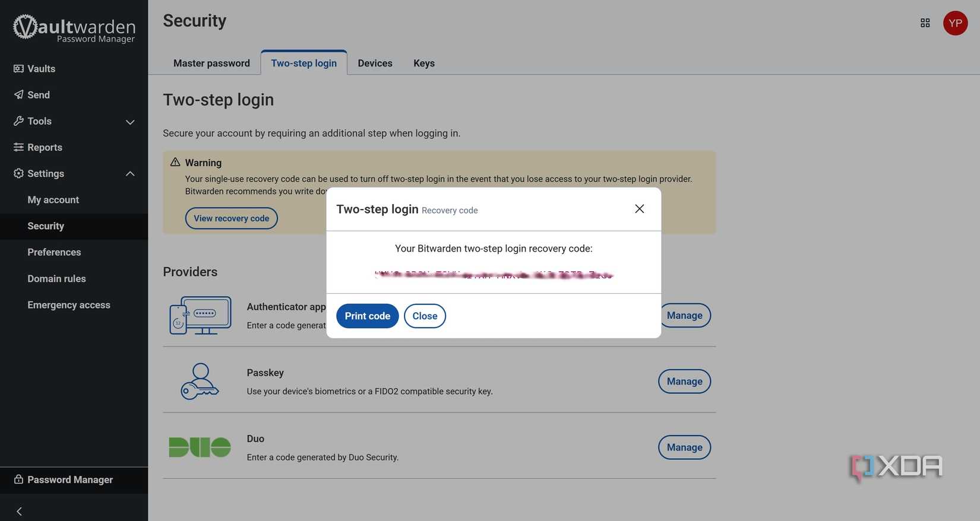Open the Send sidebar section

pyautogui.click(x=38, y=95)
